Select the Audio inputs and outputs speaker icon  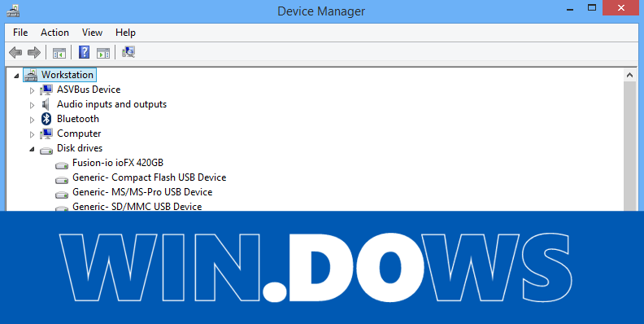point(46,104)
